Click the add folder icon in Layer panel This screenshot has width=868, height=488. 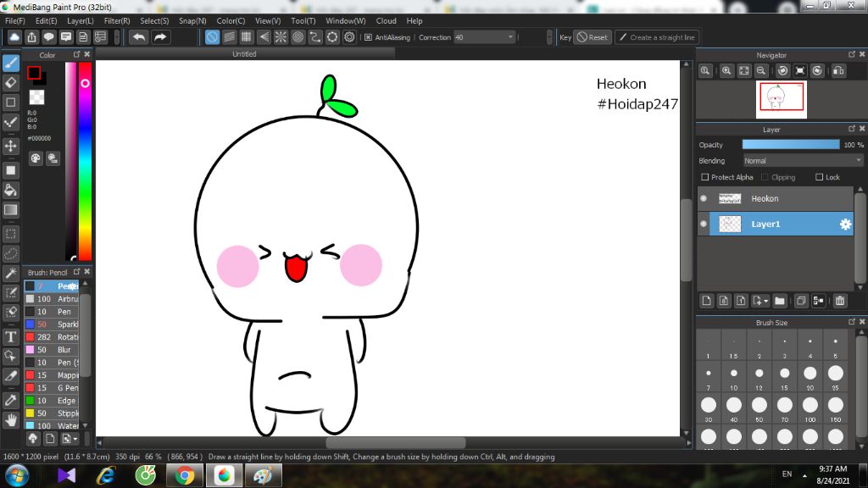click(780, 301)
